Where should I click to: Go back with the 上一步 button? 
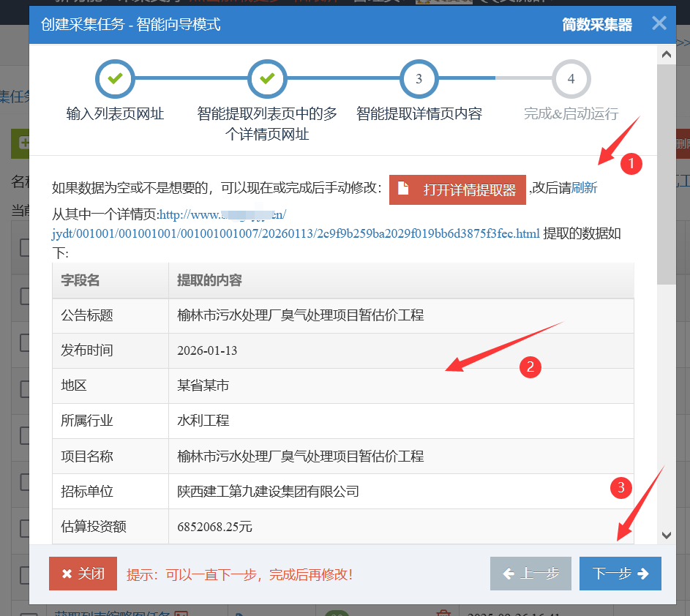point(530,574)
